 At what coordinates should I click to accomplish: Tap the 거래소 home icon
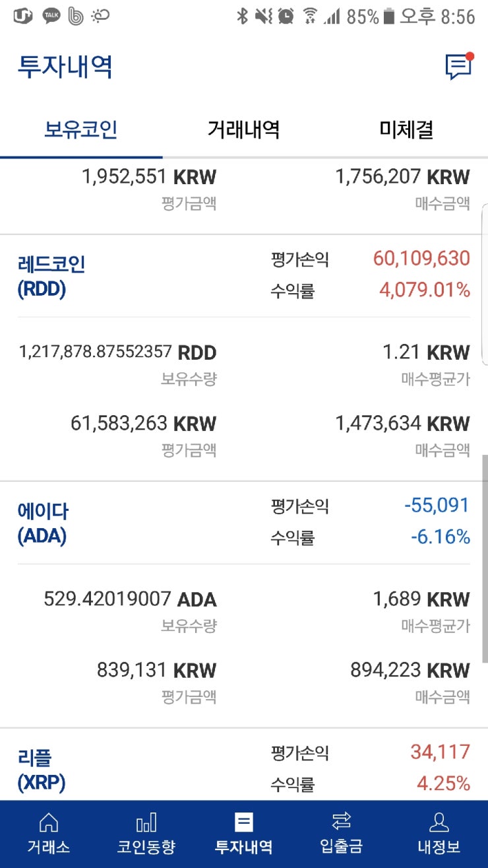pos(48,822)
